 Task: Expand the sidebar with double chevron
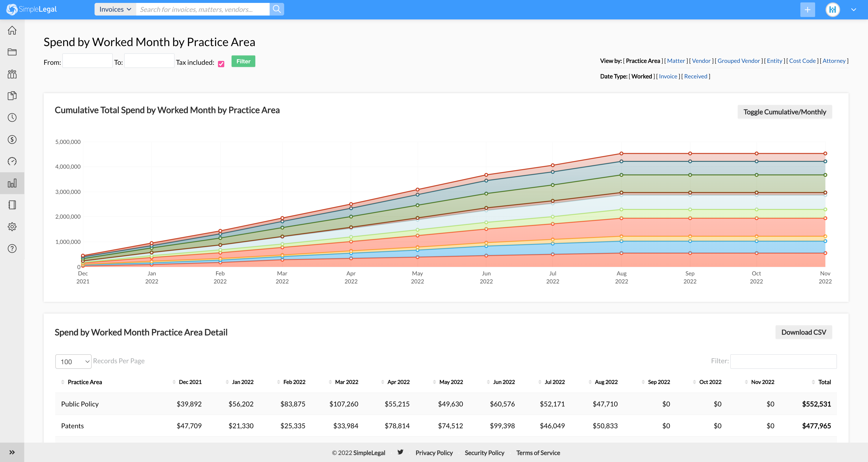pyautogui.click(x=12, y=452)
